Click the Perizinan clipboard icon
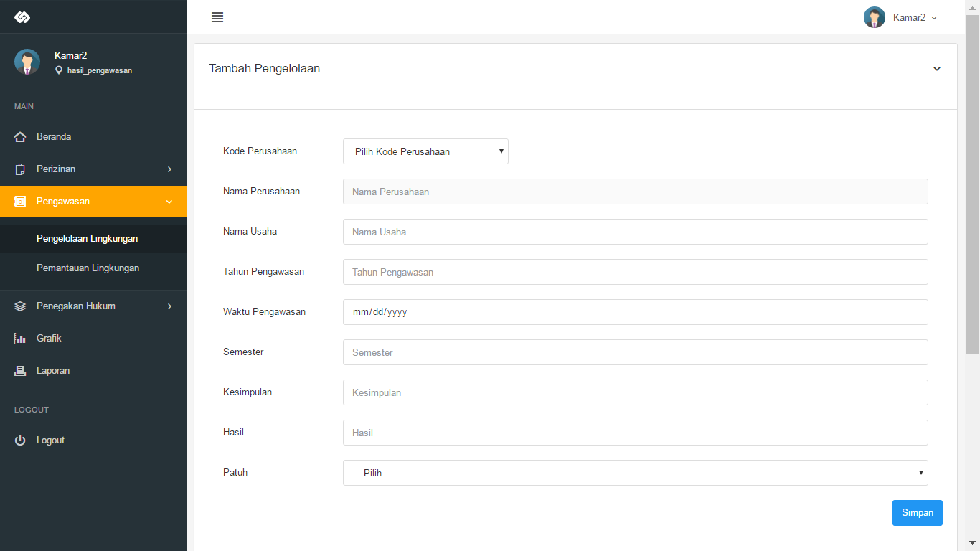Screen dimensions: 980x551 20,169
